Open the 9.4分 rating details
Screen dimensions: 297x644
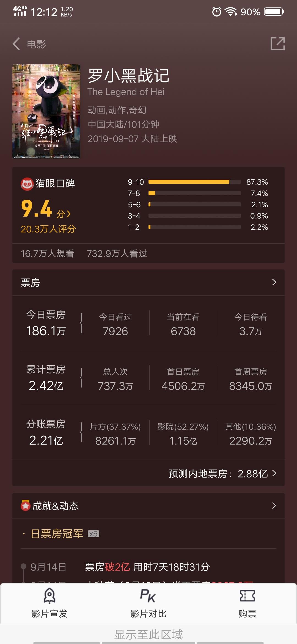(x=46, y=209)
